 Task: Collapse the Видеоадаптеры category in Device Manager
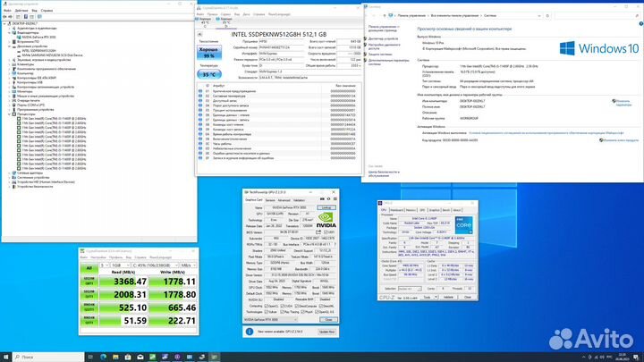point(10,33)
